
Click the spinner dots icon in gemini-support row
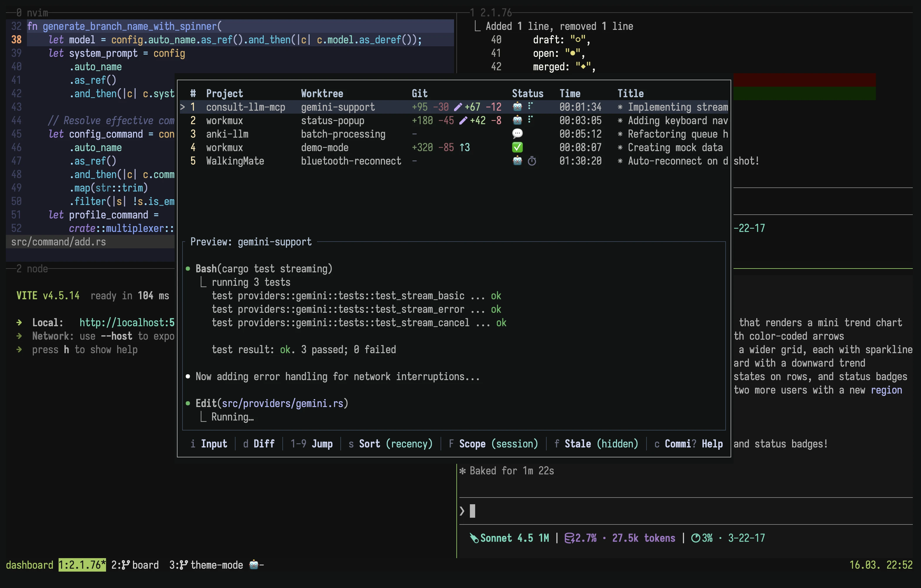[x=530, y=106]
